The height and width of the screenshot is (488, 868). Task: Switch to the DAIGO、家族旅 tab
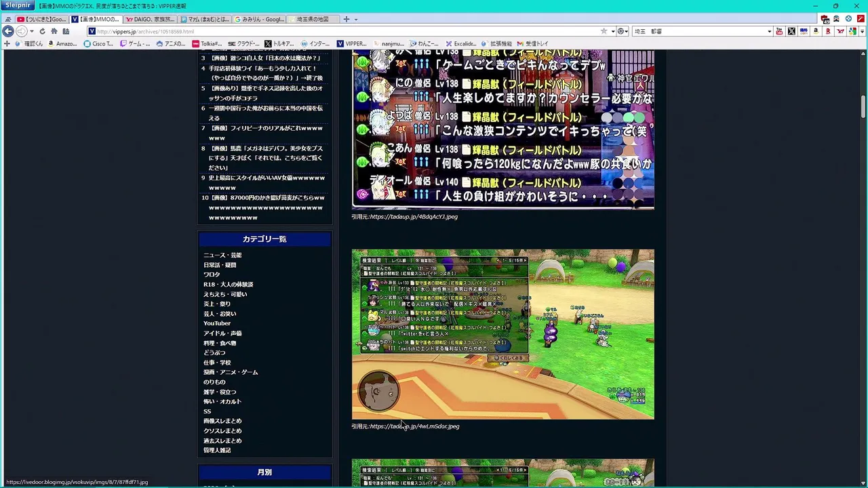(151, 19)
